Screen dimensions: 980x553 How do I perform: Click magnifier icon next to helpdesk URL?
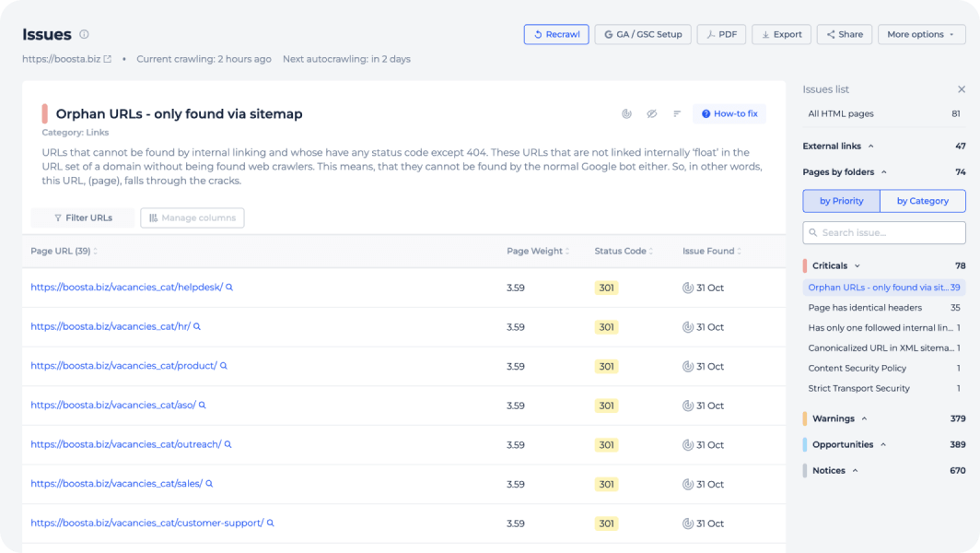click(229, 288)
